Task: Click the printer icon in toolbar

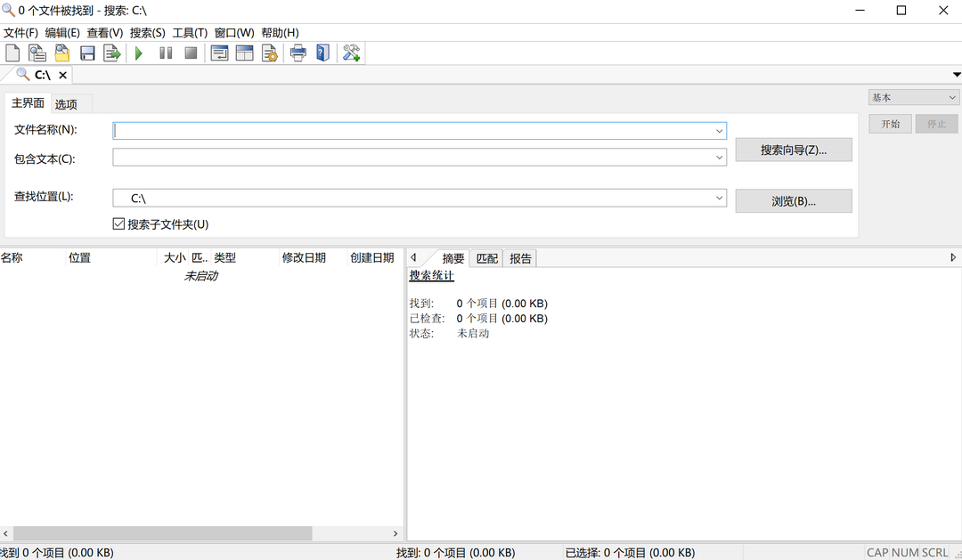Action: point(298,53)
